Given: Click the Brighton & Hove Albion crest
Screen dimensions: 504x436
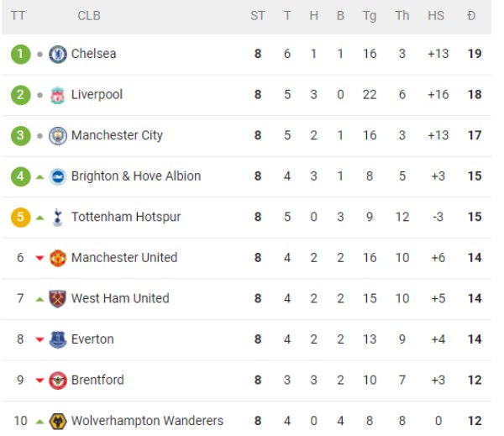Looking at the screenshot, I should click(x=58, y=176).
